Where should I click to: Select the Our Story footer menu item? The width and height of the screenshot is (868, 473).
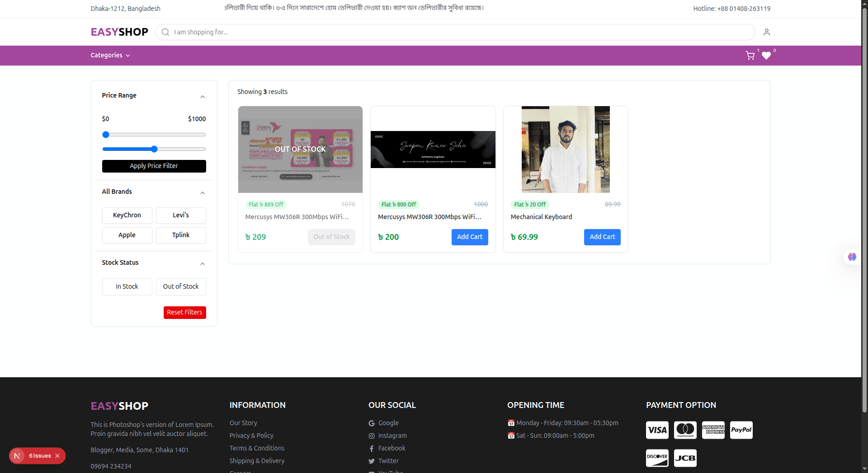[x=243, y=423]
